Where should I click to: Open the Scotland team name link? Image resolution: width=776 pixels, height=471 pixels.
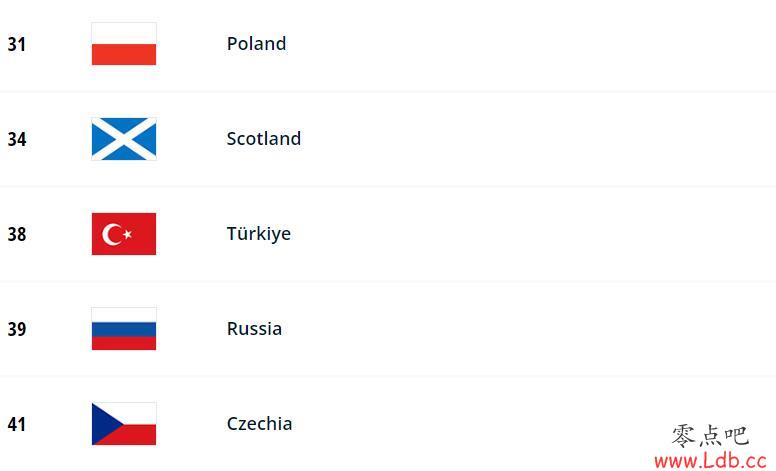click(264, 139)
